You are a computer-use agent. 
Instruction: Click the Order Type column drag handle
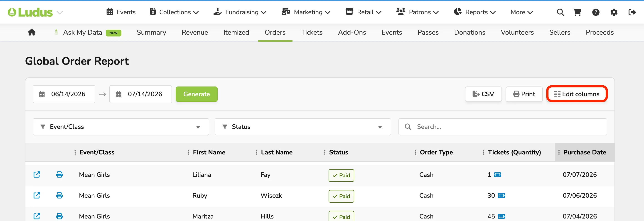415,152
